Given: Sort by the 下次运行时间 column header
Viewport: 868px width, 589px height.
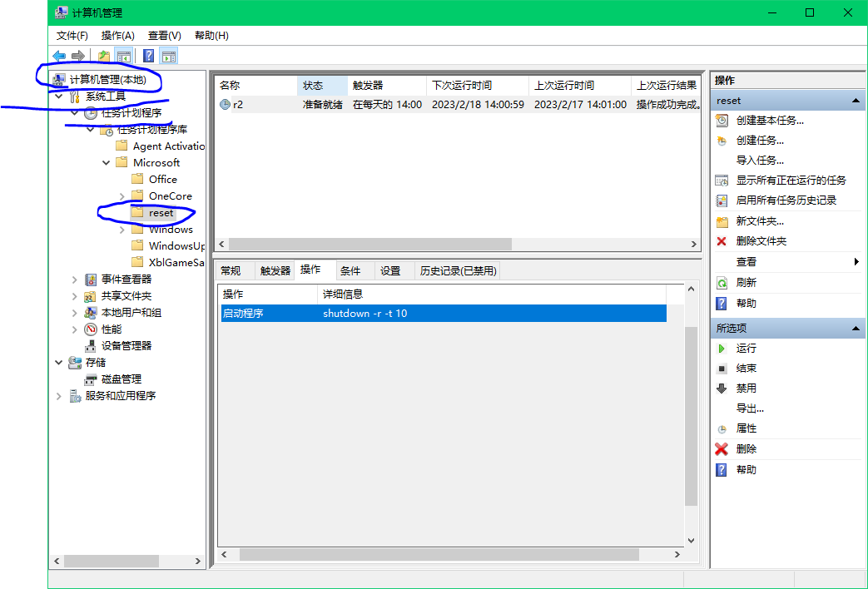Looking at the screenshot, I should [477, 85].
